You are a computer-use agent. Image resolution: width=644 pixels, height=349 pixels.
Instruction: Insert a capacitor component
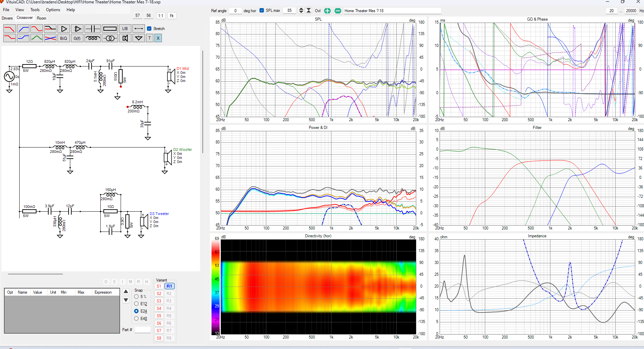point(92,29)
